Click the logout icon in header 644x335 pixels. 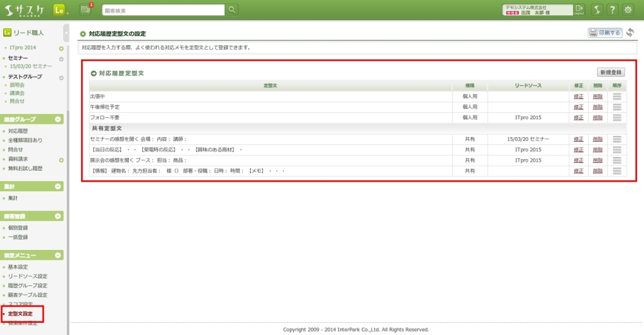579,9
